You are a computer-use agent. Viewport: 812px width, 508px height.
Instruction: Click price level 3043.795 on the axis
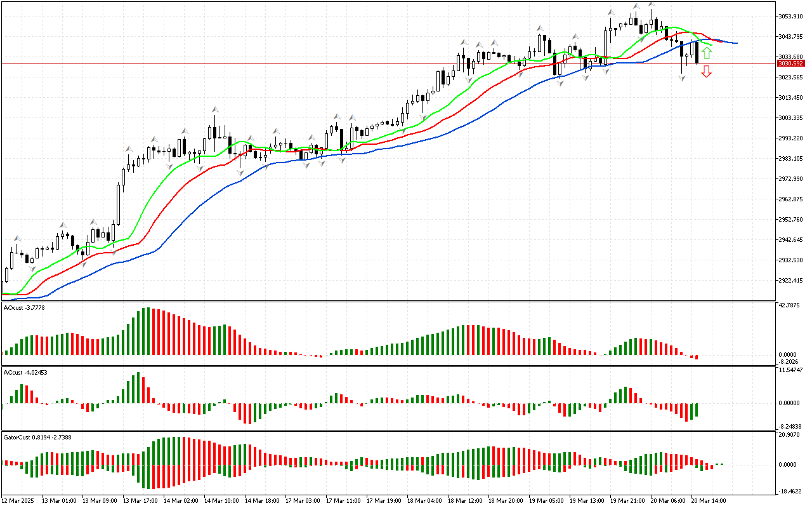tap(792, 36)
